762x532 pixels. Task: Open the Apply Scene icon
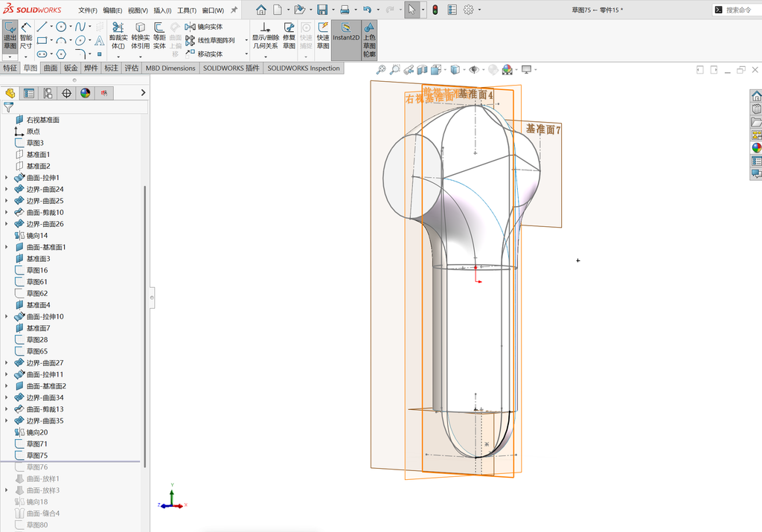pos(508,69)
